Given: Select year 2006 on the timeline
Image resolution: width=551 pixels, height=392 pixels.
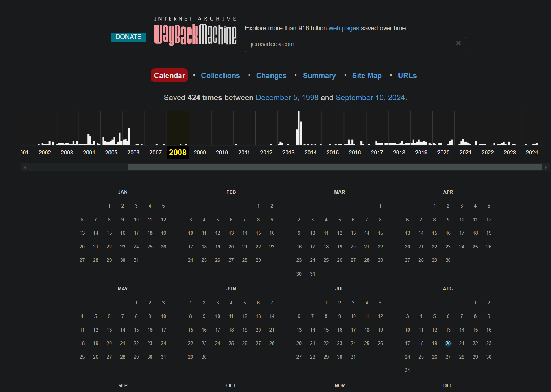Looking at the screenshot, I should point(133,153).
